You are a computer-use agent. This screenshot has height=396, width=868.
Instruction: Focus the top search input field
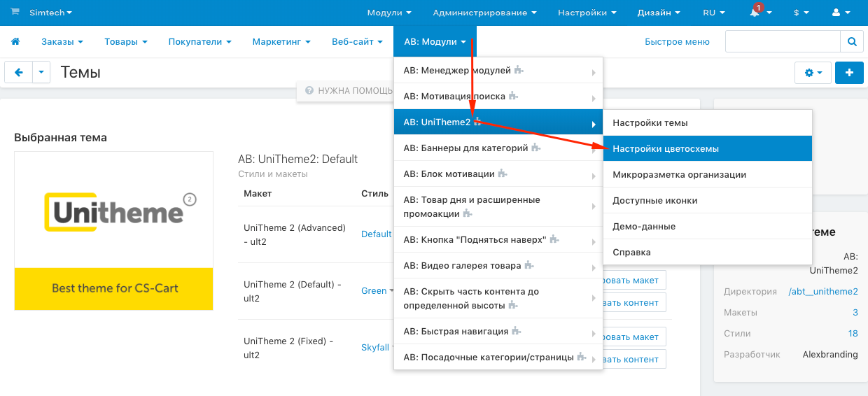pos(783,42)
